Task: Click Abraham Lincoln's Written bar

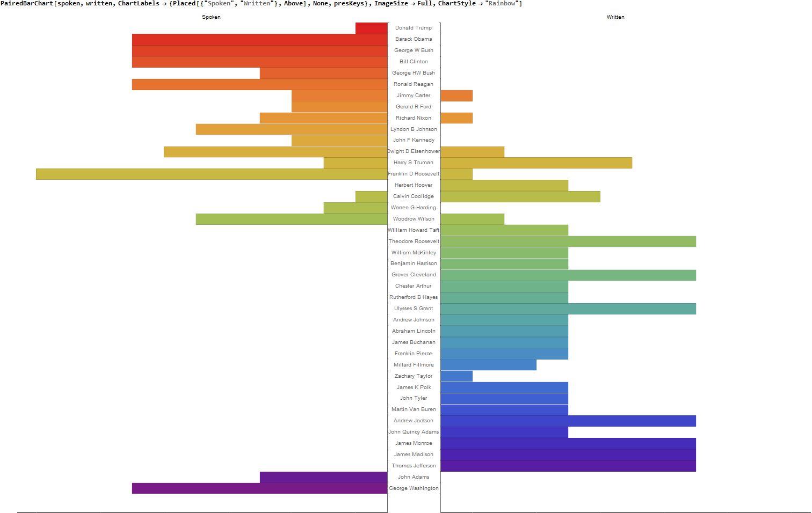Action: point(504,331)
